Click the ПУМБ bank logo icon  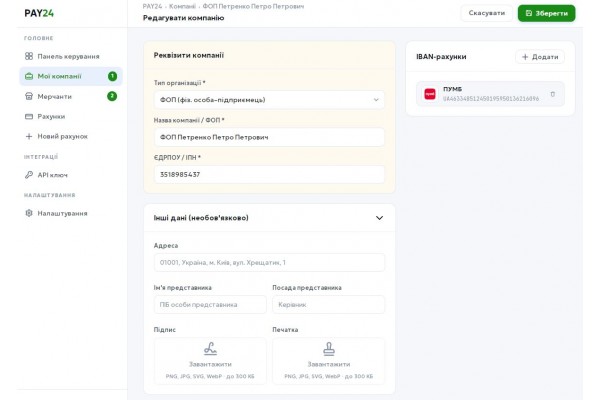[x=430, y=94]
